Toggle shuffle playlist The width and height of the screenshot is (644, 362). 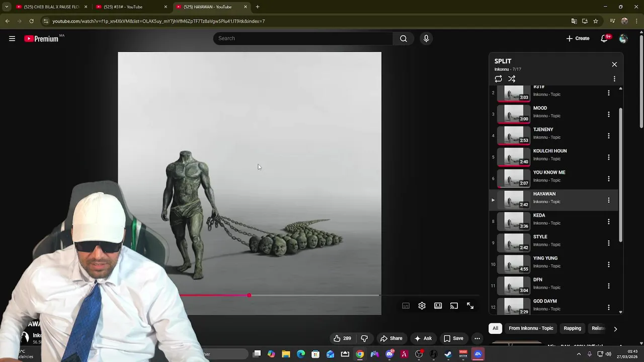512,79
